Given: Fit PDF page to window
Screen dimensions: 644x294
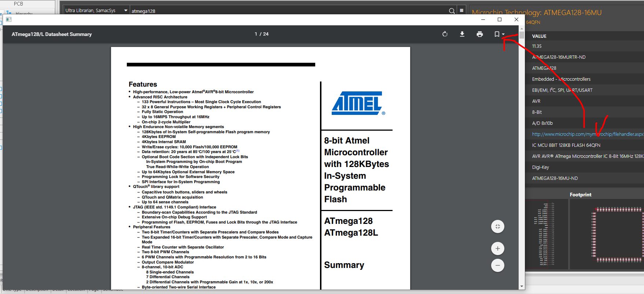Looking at the screenshot, I should [x=498, y=226].
